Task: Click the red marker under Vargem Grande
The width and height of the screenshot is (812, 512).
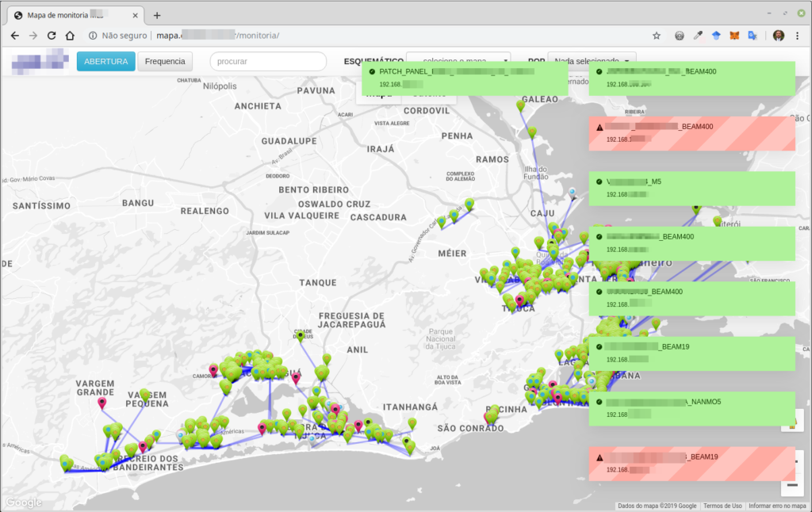Action: pos(102,403)
